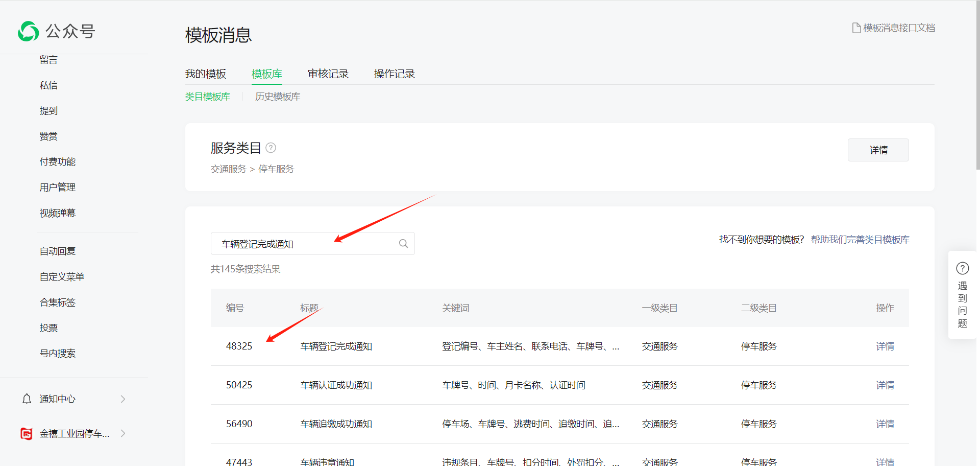Open 付费功能 in the sidebar
This screenshot has height=466, width=980.
58,162
